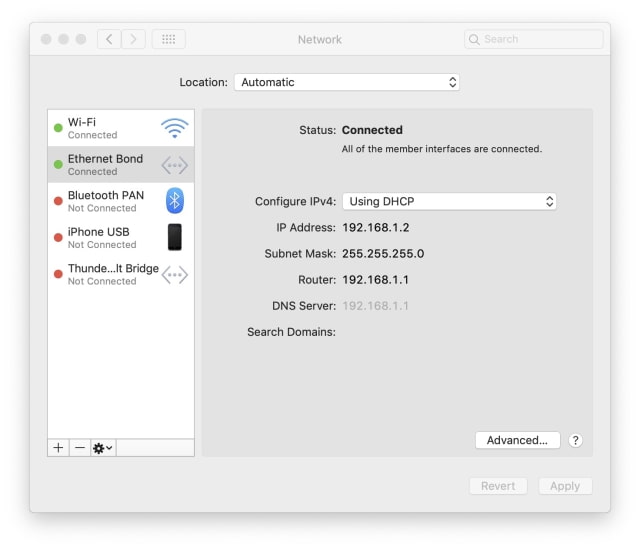Go forward with the right arrow

(134, 39)
